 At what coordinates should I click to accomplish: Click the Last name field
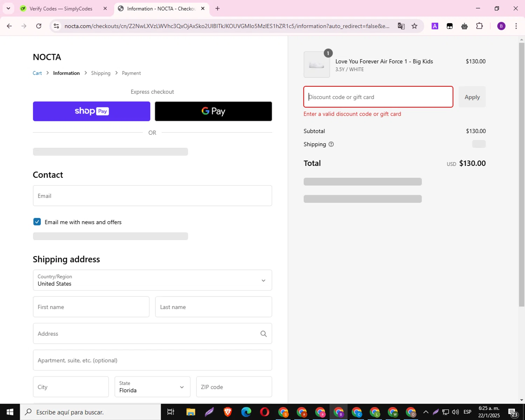[x=213, y=307]
